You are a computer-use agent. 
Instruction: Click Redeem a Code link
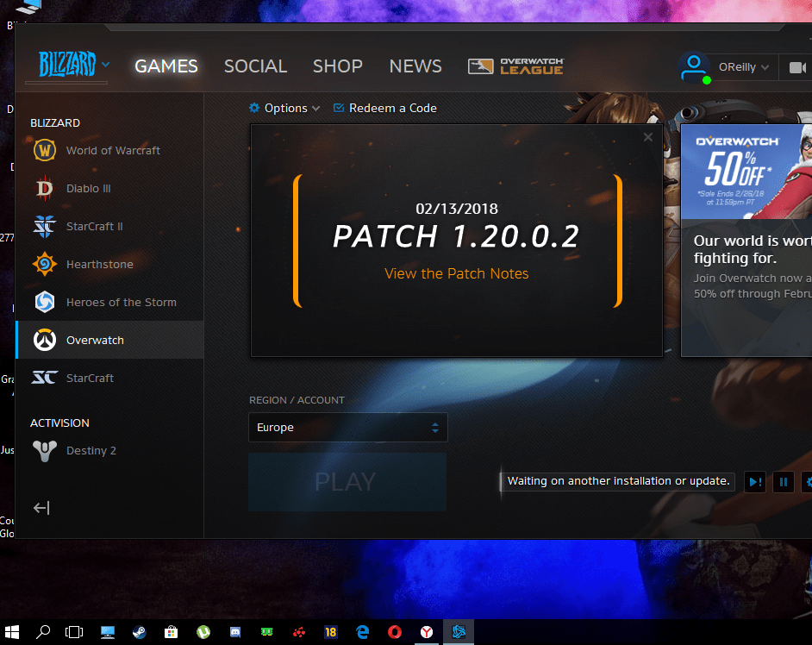click(385, 108)
